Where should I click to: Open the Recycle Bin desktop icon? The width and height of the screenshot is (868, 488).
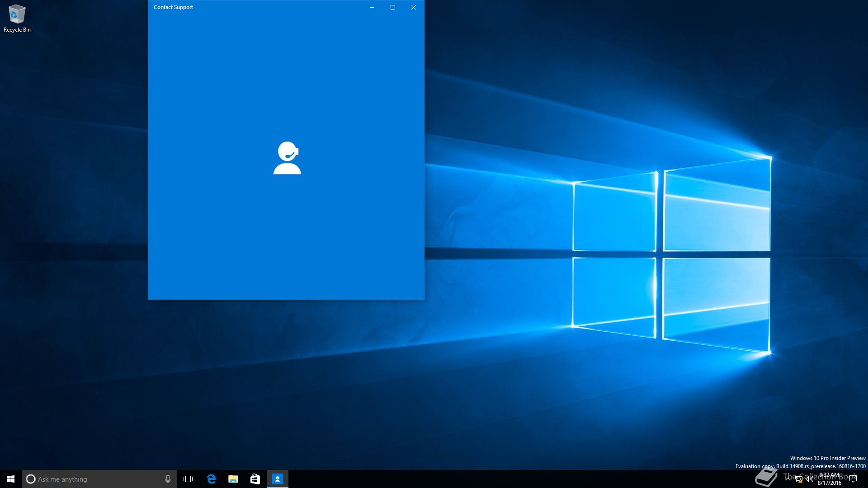point(17,19)
